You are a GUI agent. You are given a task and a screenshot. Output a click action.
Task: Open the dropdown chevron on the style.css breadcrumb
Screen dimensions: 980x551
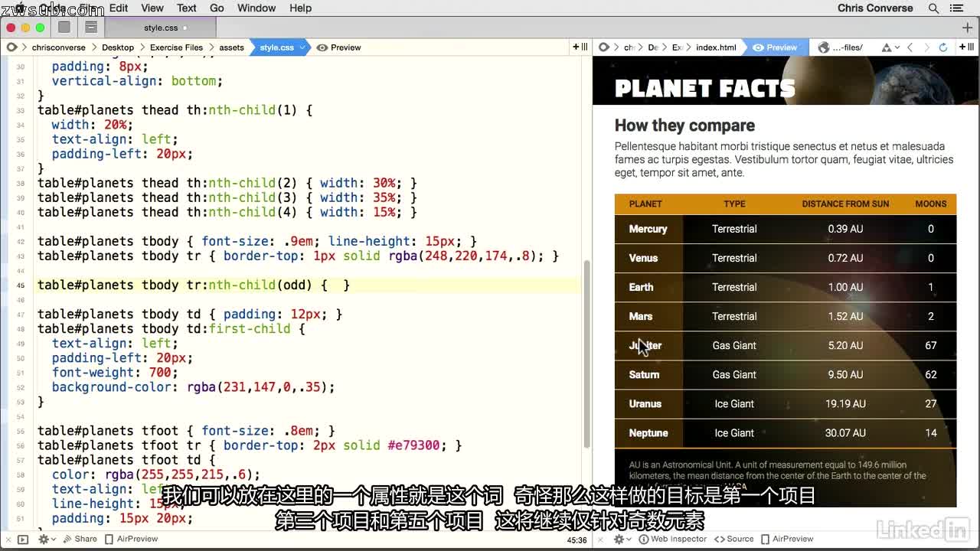point(303,47)
